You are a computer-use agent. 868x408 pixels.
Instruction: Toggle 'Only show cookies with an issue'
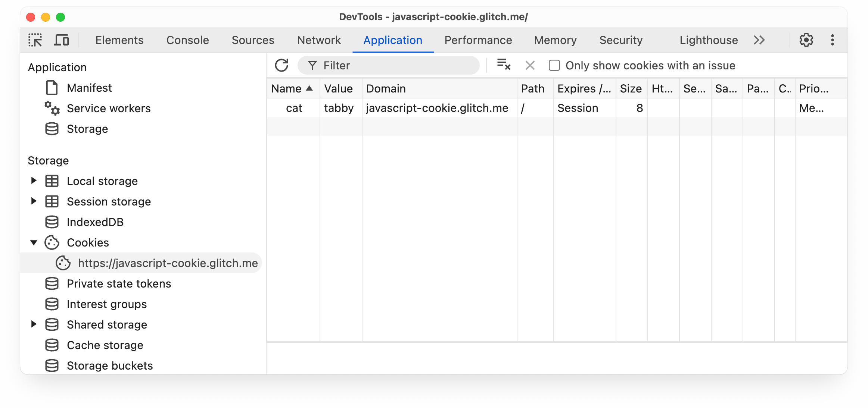(554, 65)
